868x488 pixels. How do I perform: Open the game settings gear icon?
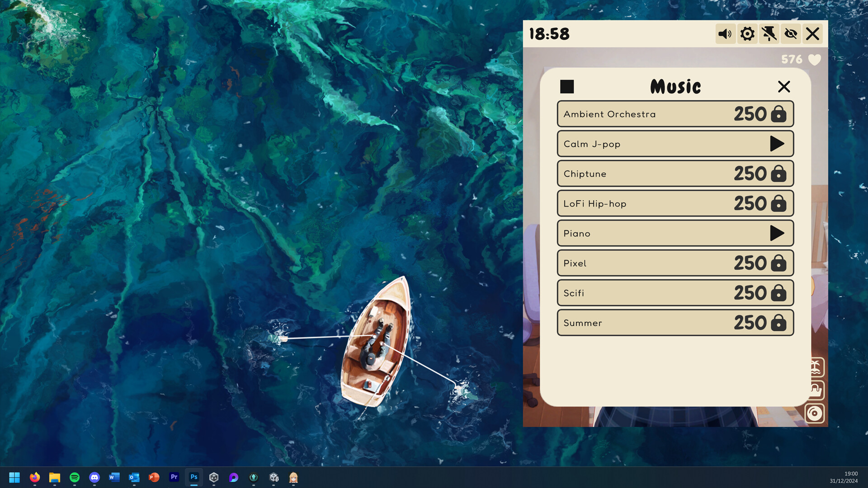coord(747,33)
